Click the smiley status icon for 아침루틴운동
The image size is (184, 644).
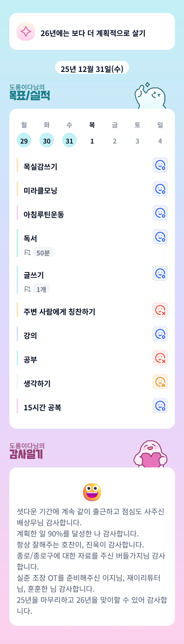(x=160, y=213)
